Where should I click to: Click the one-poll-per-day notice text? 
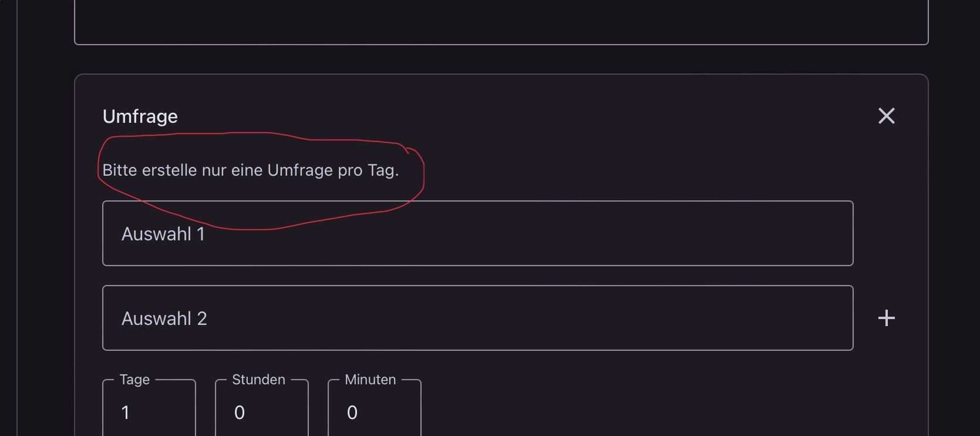[x=251, y=170]
